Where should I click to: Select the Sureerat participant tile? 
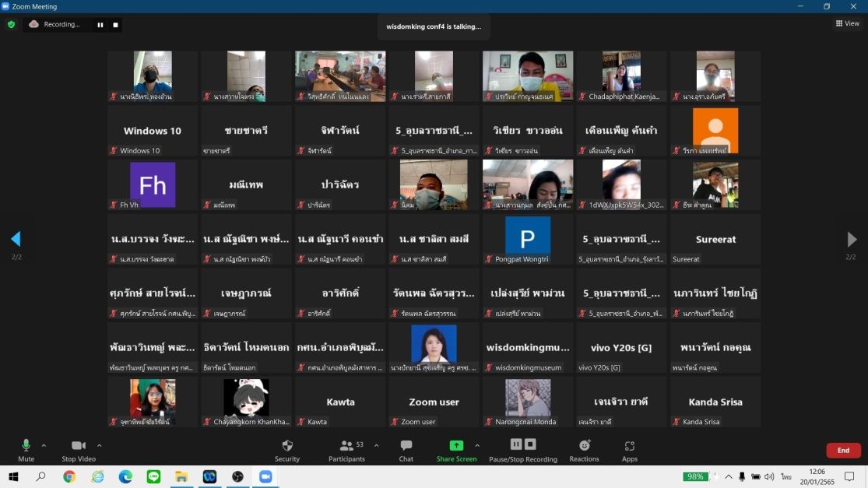pos(715,239)
